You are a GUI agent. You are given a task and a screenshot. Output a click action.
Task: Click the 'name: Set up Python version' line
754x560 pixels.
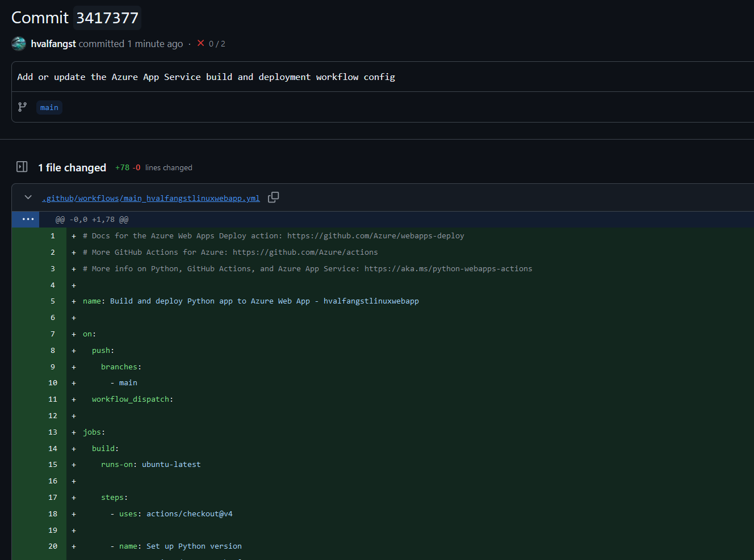coord(176,546)
